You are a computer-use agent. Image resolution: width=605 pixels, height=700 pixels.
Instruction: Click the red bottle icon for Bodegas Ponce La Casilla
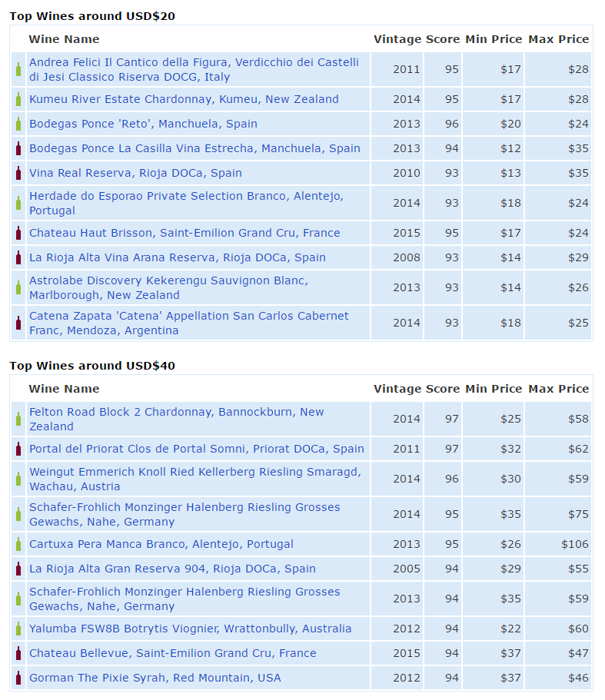click(18, 148)
